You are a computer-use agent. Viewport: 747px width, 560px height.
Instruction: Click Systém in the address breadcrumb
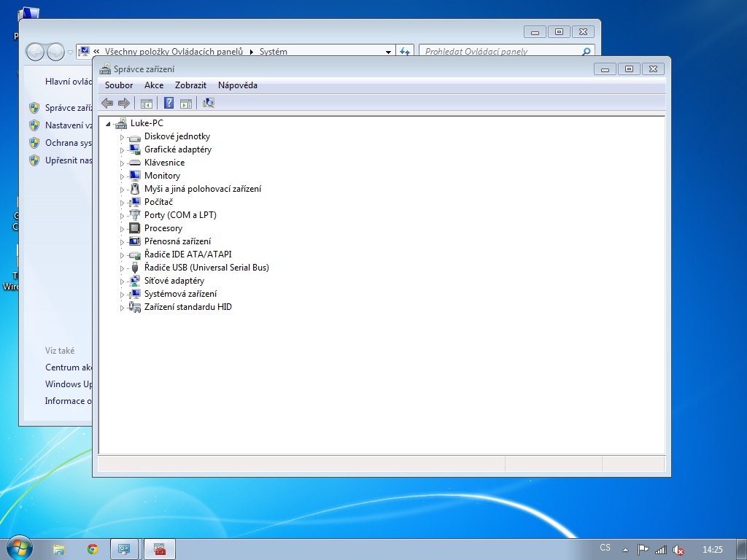(274, 52)
